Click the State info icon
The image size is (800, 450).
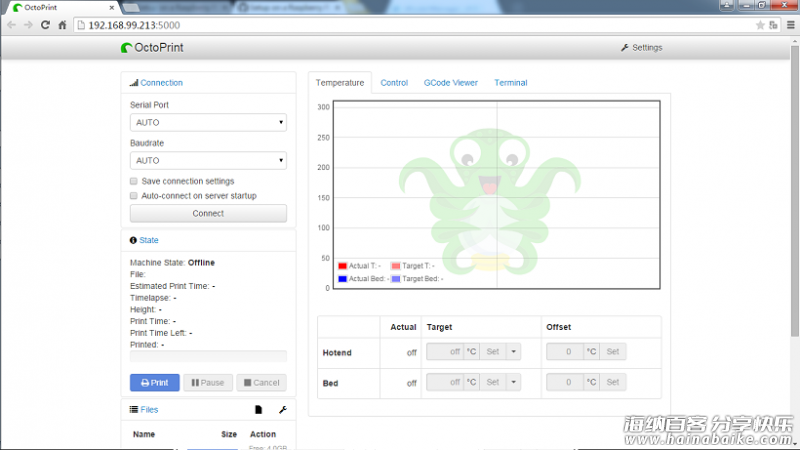click(x=133, y=240)
